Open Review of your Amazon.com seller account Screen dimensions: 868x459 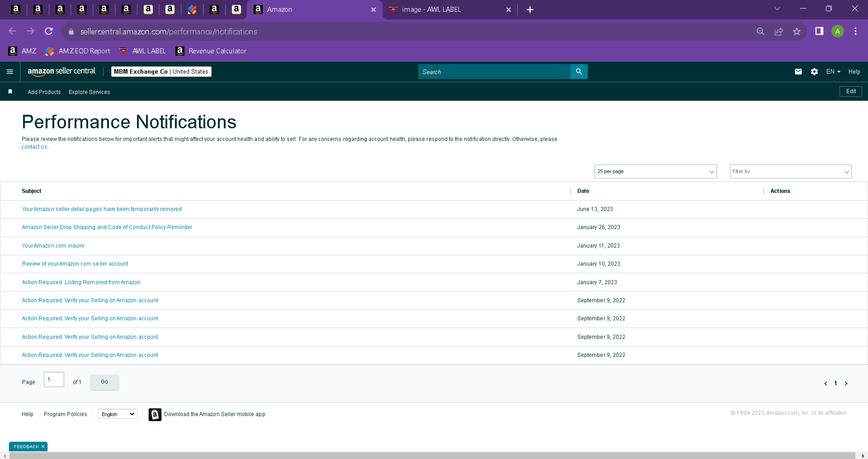(x=75, y=264)
